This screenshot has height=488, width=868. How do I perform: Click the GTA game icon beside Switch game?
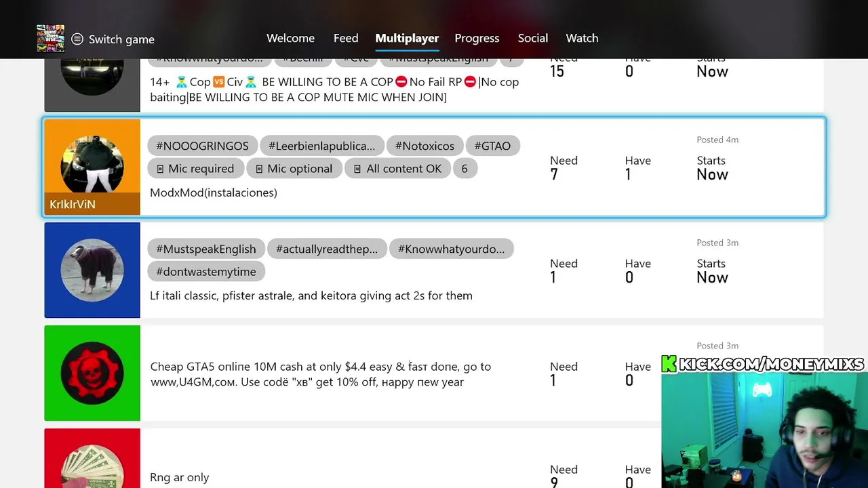pyautogui.click(x=51, y=39)
